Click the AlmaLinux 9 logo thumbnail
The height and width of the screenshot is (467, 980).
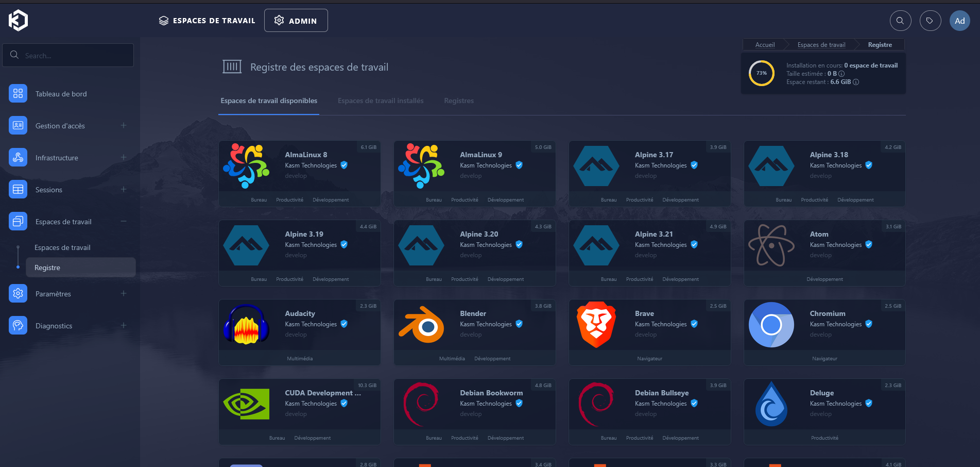click(421, 166)
